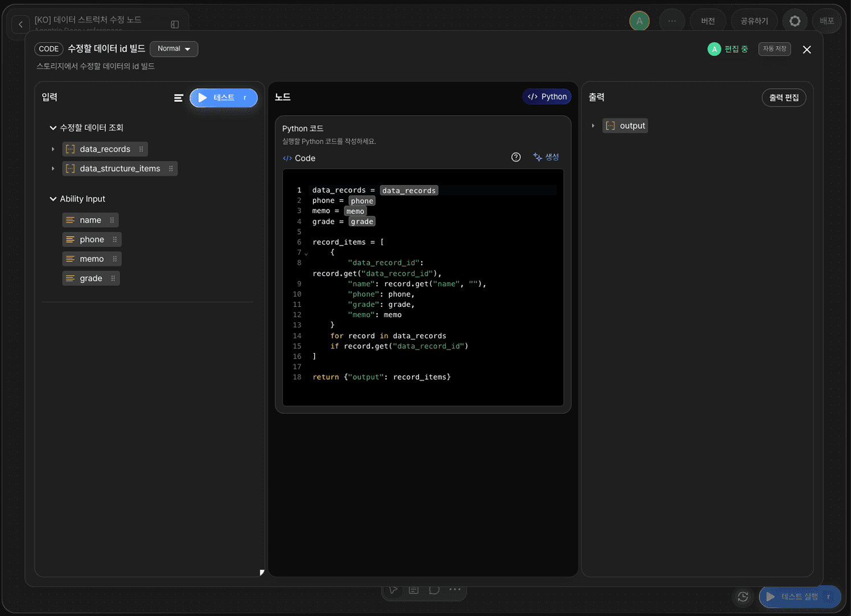Select the memo input variable
The width and height of the screenshot is (851, 616).
tap(92, 258)
